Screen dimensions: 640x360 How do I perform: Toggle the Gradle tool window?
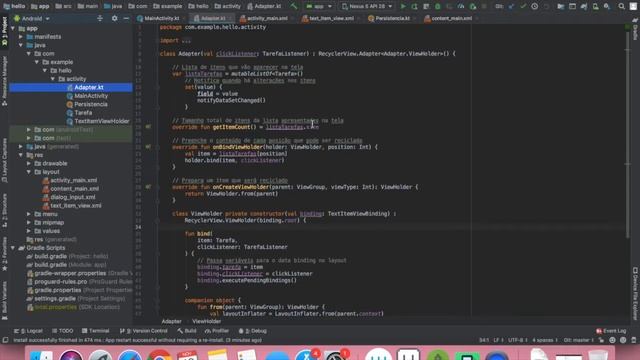coord(635,29)
